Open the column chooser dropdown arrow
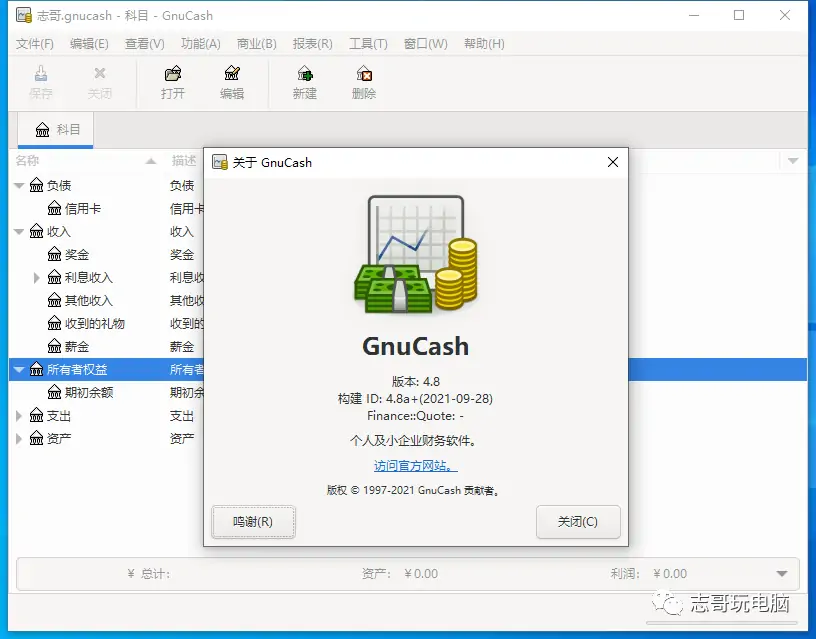816x639 pixels. (793, 161)
